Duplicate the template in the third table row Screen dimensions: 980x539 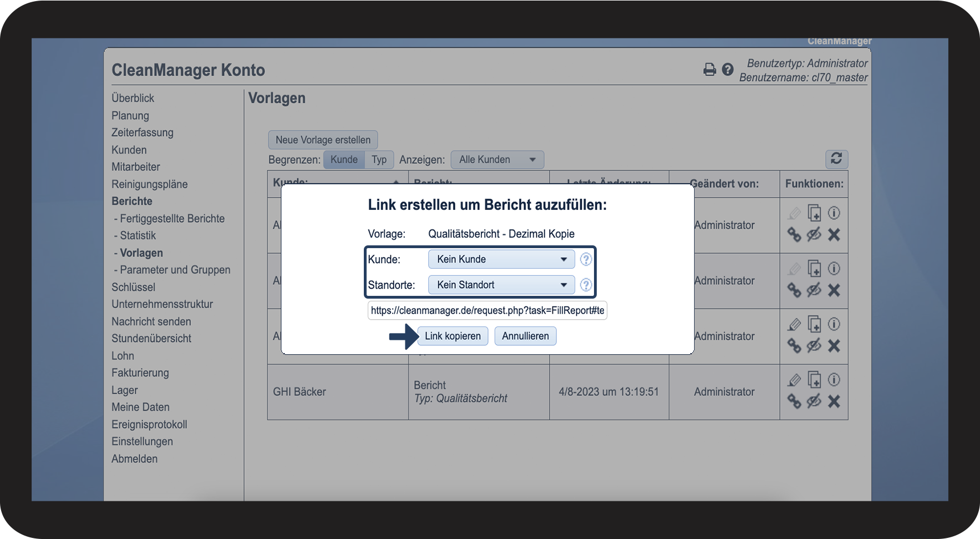pyautogui.click(x=814, y=324)
